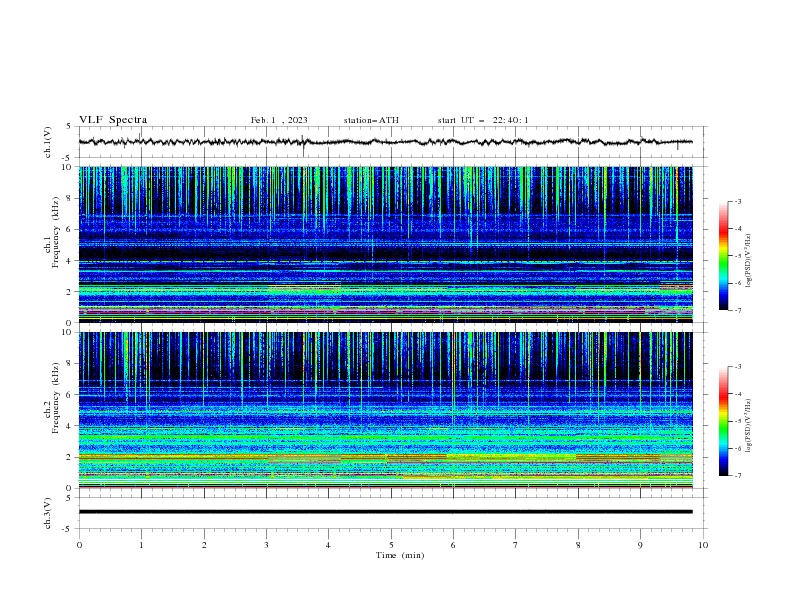Click the 'VLF Spectra' title text
Screen dimensions: 792x612
tap(113, 120)
